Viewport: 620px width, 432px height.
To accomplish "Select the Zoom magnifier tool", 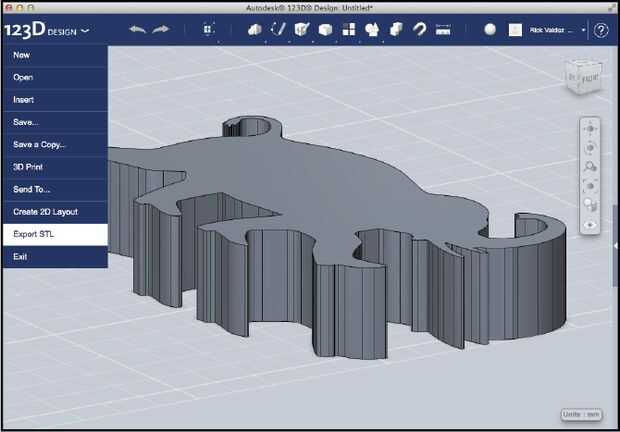I will (590, 167).
